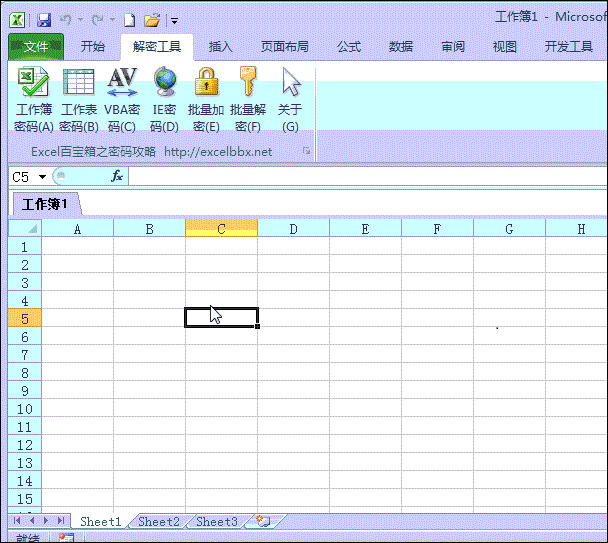The image size is (608, 543).
Task: Select row 15 header
Action: click(x=25, y=498)
